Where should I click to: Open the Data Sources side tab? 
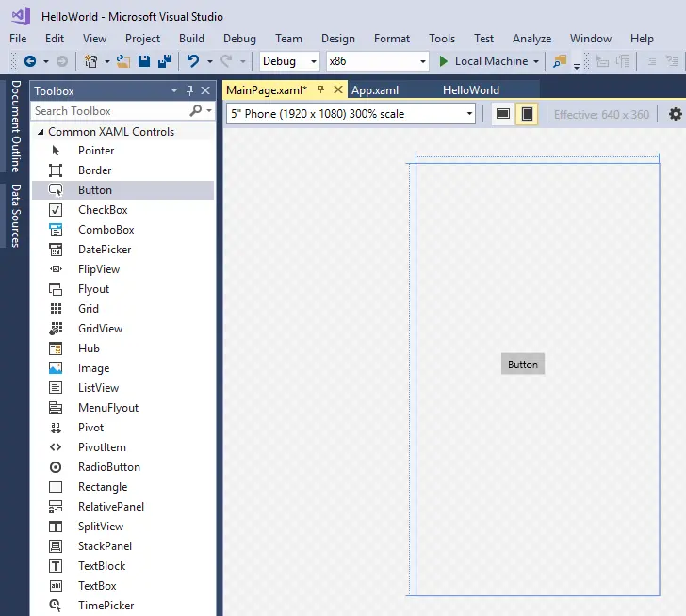(x=16, y=216)
